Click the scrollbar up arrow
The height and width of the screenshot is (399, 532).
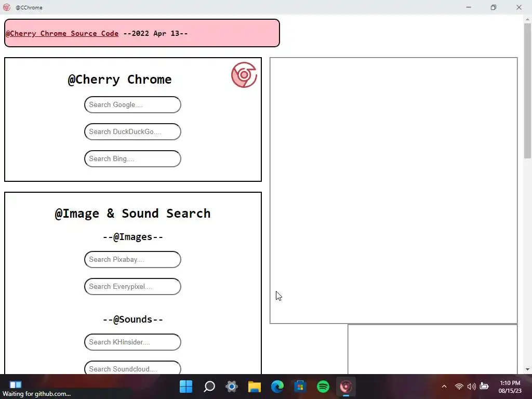pyautogui.click(x=527, y=19)
